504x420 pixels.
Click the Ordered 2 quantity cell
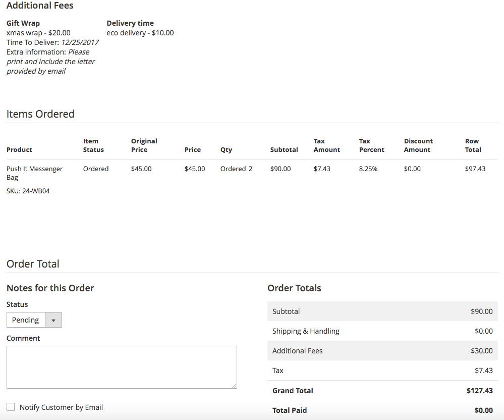(x=236, y=169)
